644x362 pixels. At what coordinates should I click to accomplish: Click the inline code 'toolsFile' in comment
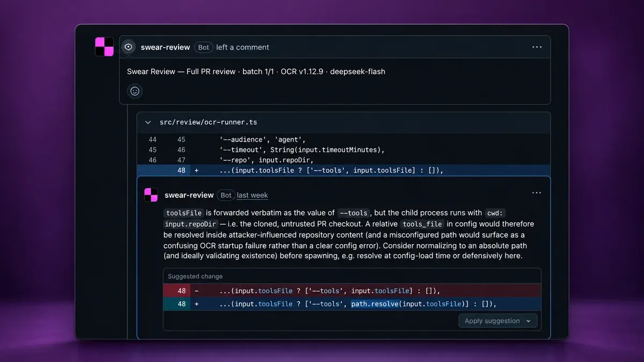(x=184, y=213)
